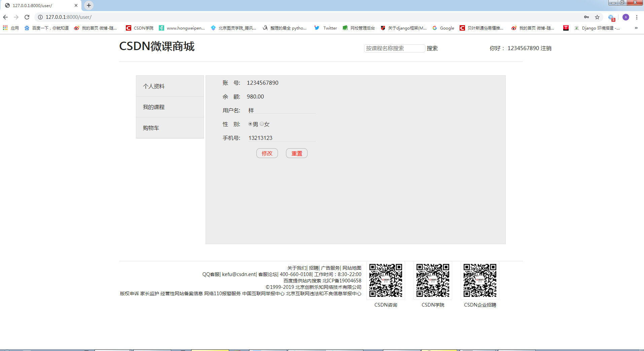Click the 重置 button
The width and height of the screenshot is (644, 351).
coord(297,153)
